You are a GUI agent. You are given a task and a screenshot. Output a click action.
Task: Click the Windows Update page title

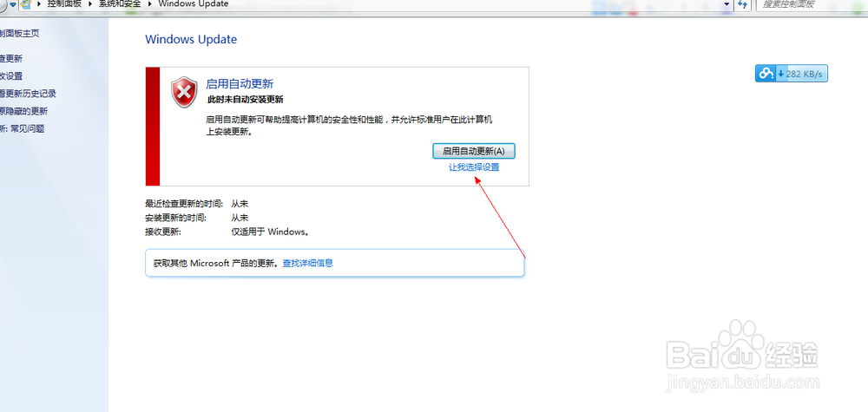click(x=191, y=39)
